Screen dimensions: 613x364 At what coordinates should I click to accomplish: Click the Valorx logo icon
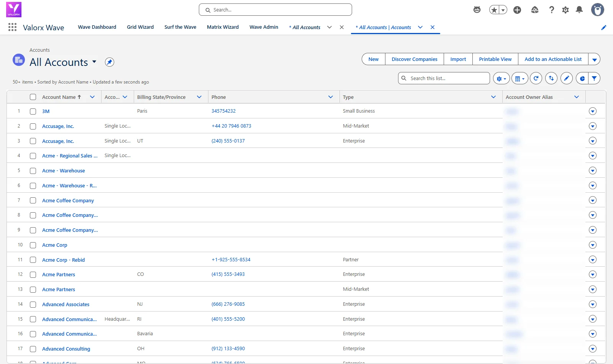click(14, 10)
